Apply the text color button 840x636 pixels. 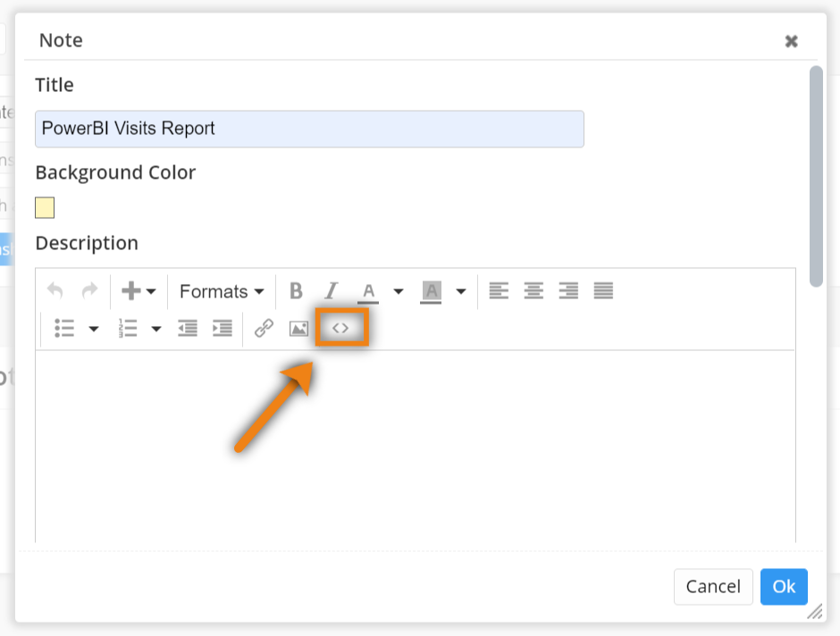tap(368, 291)
